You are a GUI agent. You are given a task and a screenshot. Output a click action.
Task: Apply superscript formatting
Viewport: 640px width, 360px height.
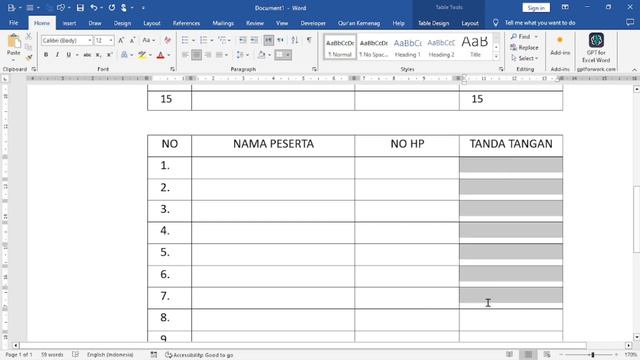click(x=109, y=55)
